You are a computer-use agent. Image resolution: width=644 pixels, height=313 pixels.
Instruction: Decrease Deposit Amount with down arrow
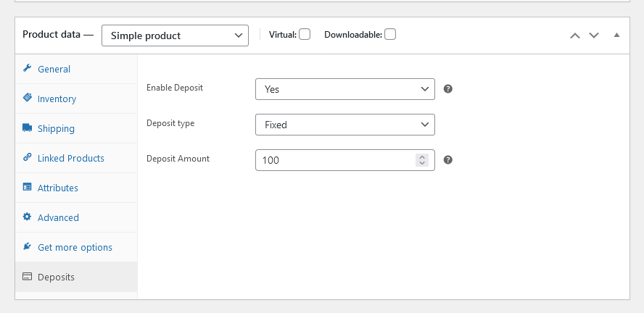(x=422, y=163)
